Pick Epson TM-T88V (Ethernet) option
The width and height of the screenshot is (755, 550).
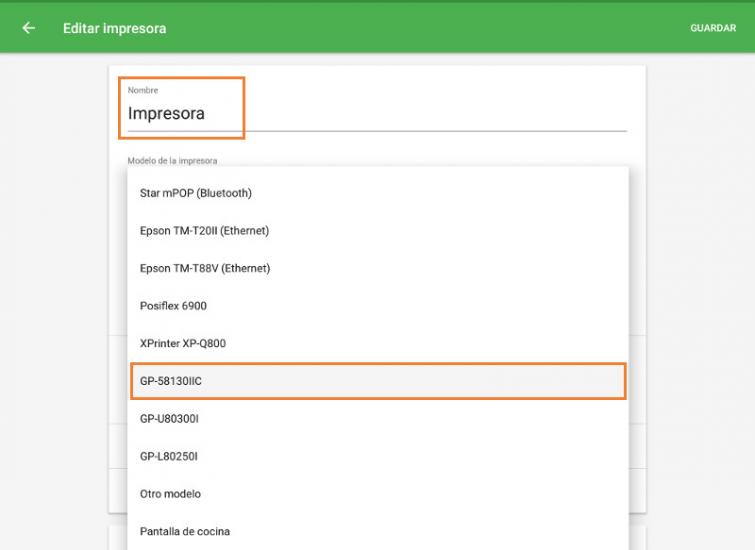pos(205,268)
